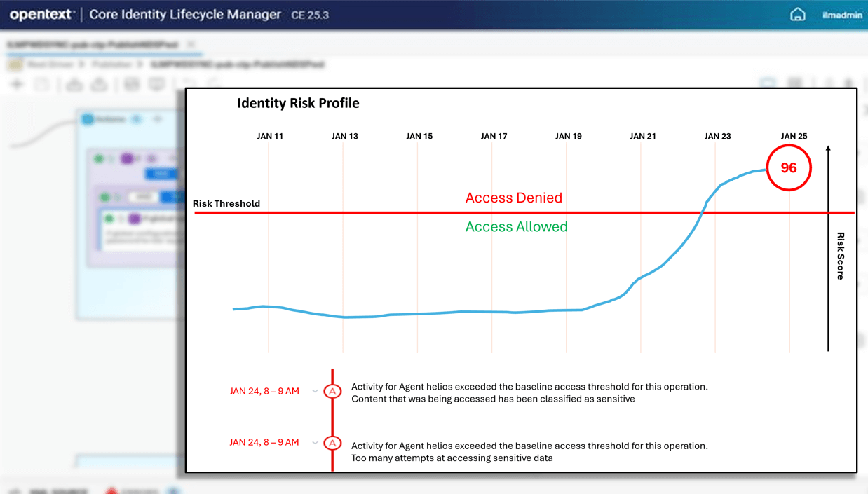Click the Access Denied label on the risk chart
Viewport: 868px width, 494px height.
pos(513,198)
